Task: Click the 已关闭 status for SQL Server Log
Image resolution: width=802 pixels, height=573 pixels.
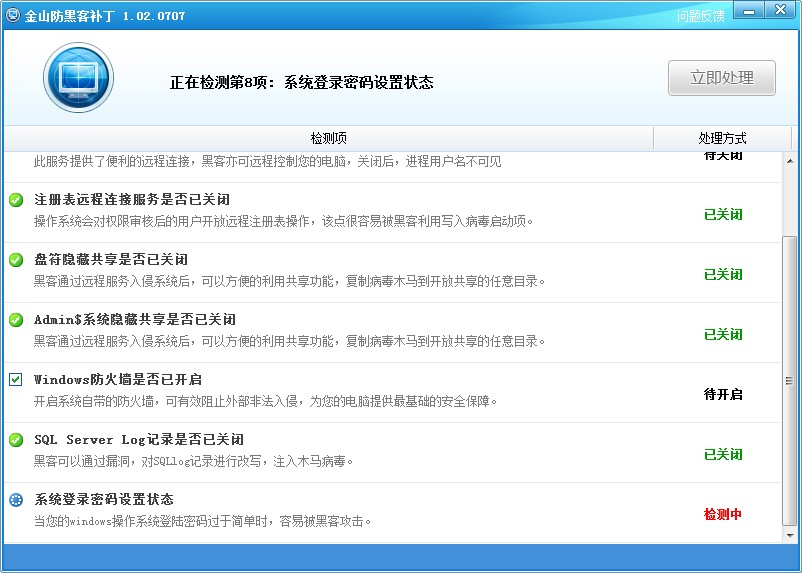Action: click(x=723, y=454)
